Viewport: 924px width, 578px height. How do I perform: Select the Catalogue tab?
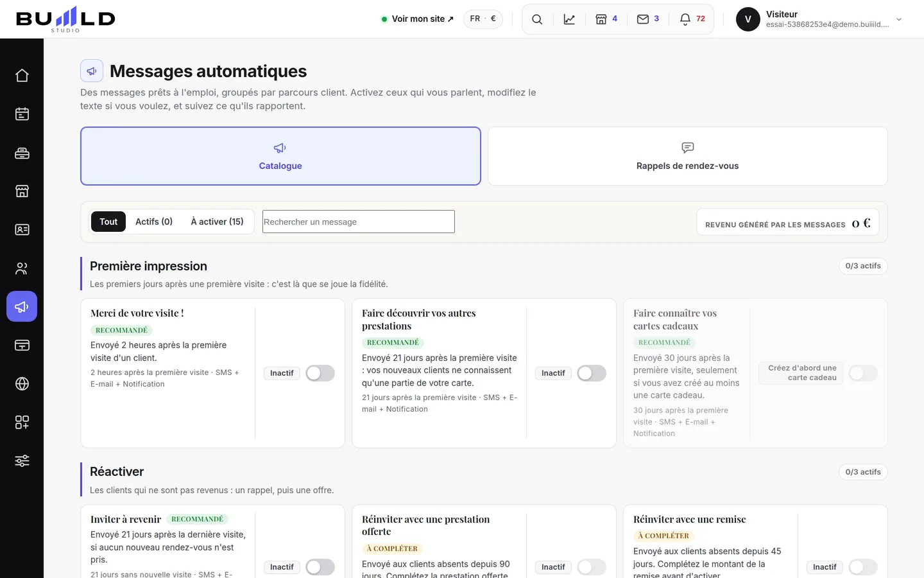(x=280, y=156)
